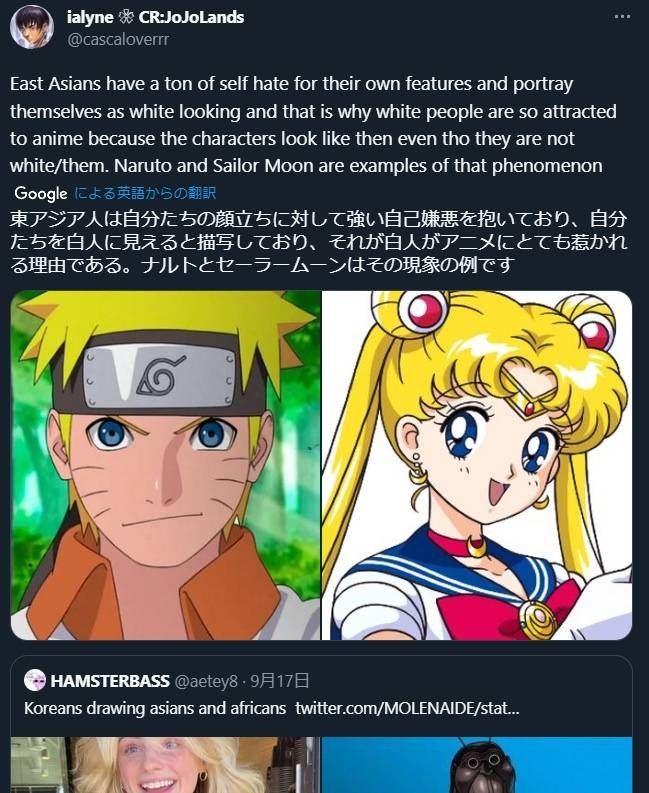Open the blue background quoted image

tap(477, 765)
